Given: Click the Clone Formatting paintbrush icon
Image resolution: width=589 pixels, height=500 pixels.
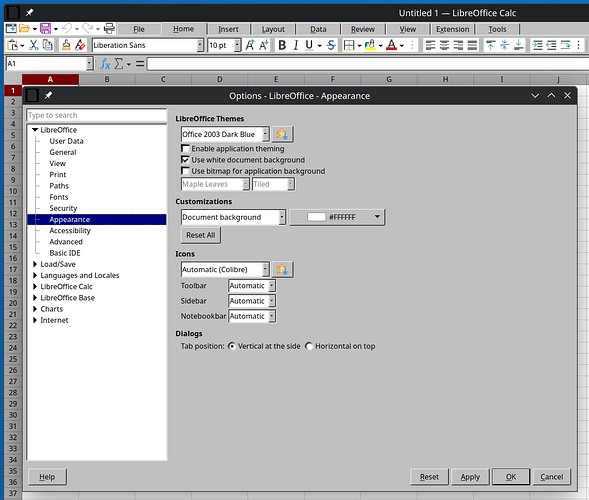Looking at the screenshot, I should (66, 45).
